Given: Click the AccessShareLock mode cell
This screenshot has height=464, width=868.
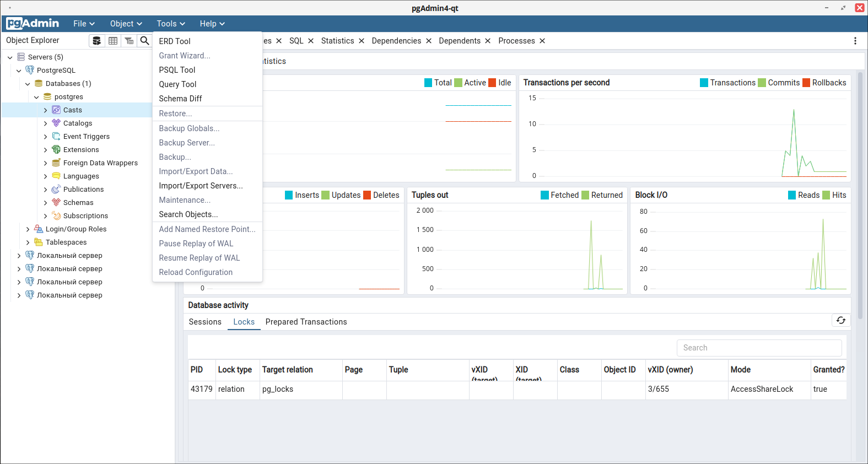Looking at the screenshot, I should click(769, 389).
